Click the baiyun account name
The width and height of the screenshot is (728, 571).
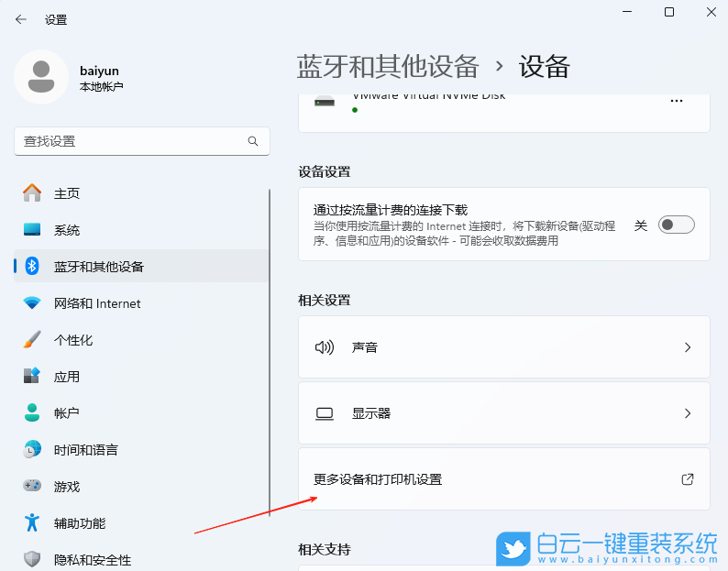coord(99,71)
